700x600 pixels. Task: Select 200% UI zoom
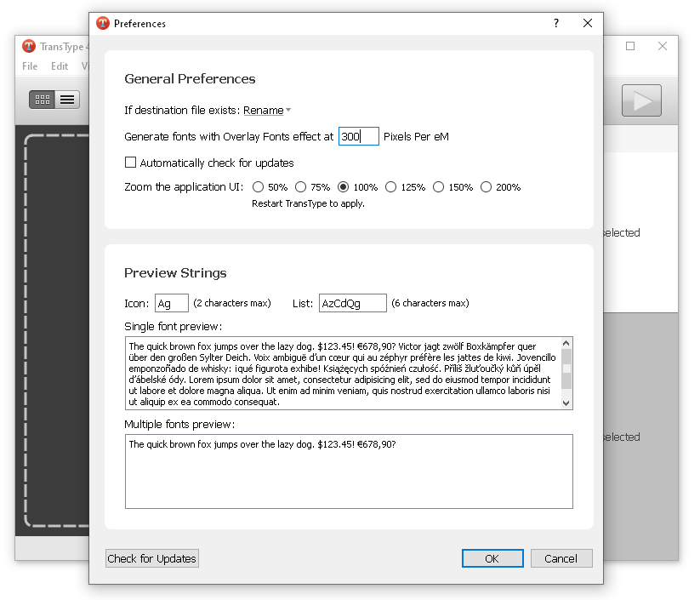pos(487,187)
